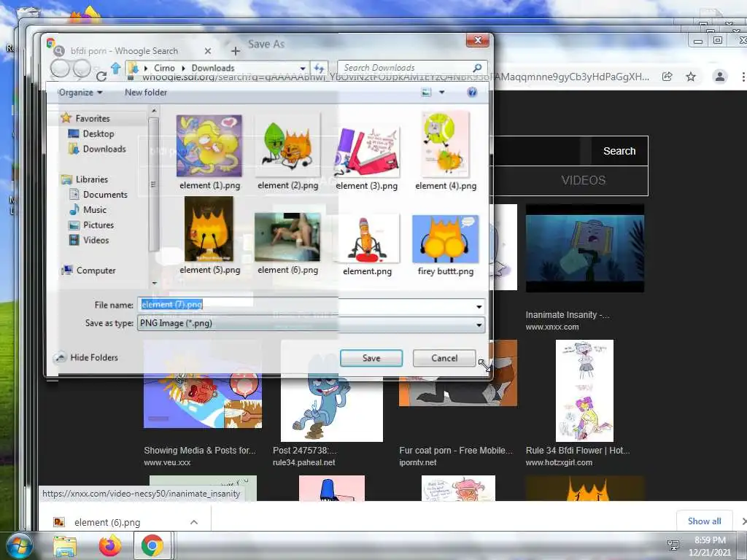This screenshot has width=747, height=560.
Task: Select Favorites in the navigation pane
Action: point(86,118)
